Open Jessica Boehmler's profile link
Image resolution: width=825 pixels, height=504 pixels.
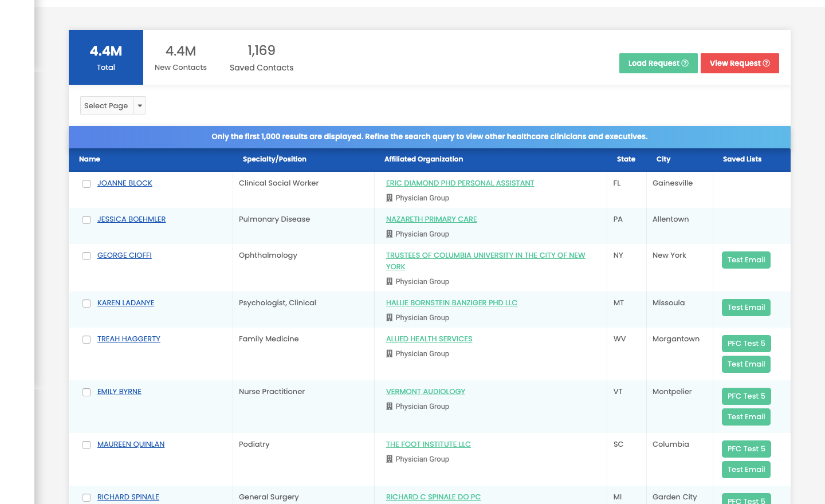pos(131,219)
